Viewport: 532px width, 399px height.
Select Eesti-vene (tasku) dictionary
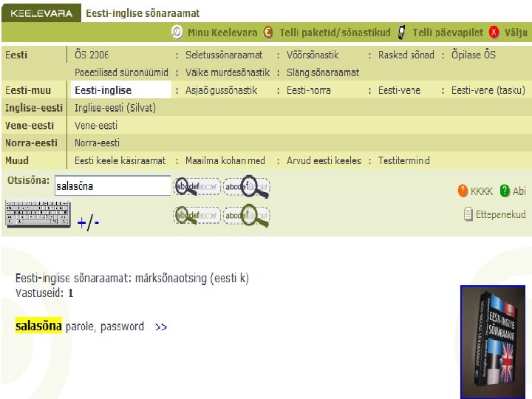click(488, 90)
